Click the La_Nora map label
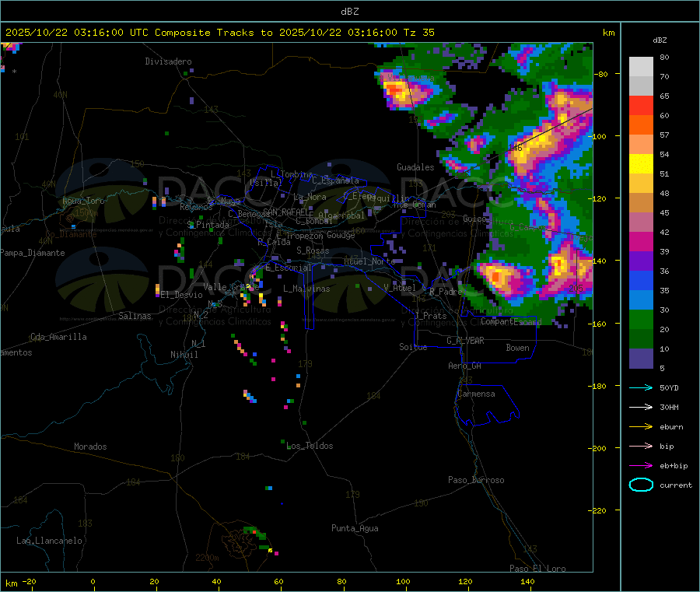Image resolution: width=700 pixels, height=592 pixels. click(310, 197)
